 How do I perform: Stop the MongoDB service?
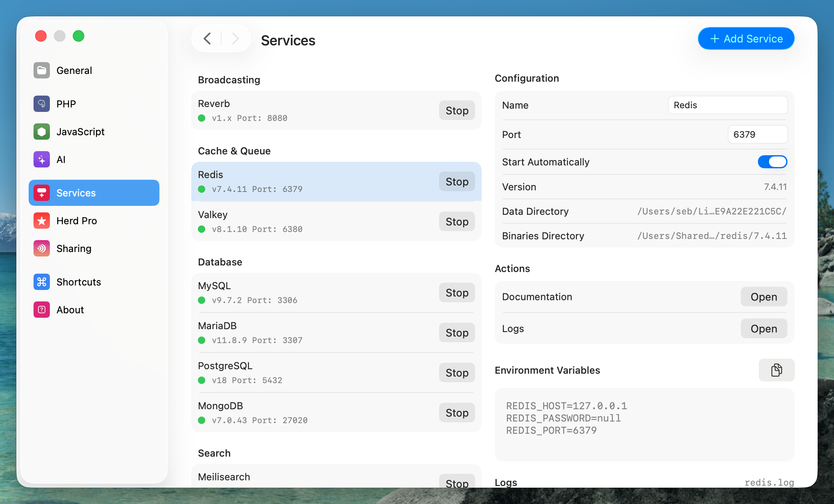[x=457, y=413]
